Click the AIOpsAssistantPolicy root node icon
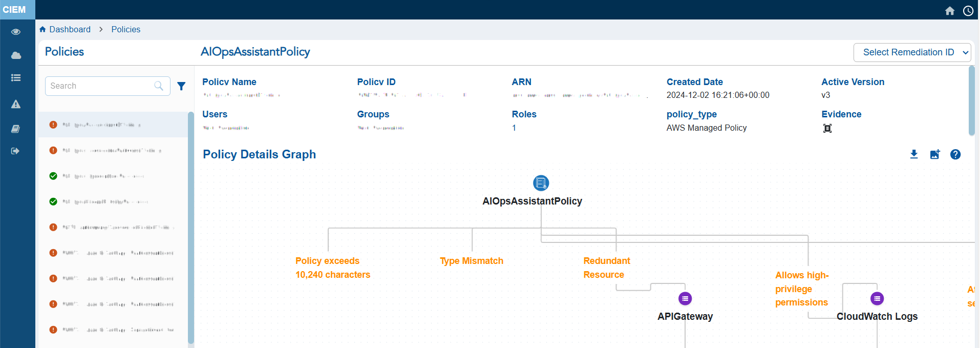980x348 pixels. click(541, 183)
